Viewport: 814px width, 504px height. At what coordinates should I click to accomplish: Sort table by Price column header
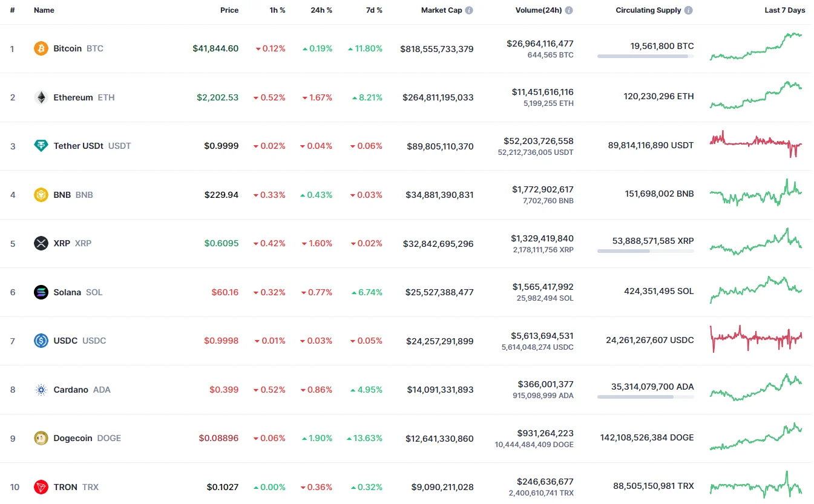click(229, 10)
